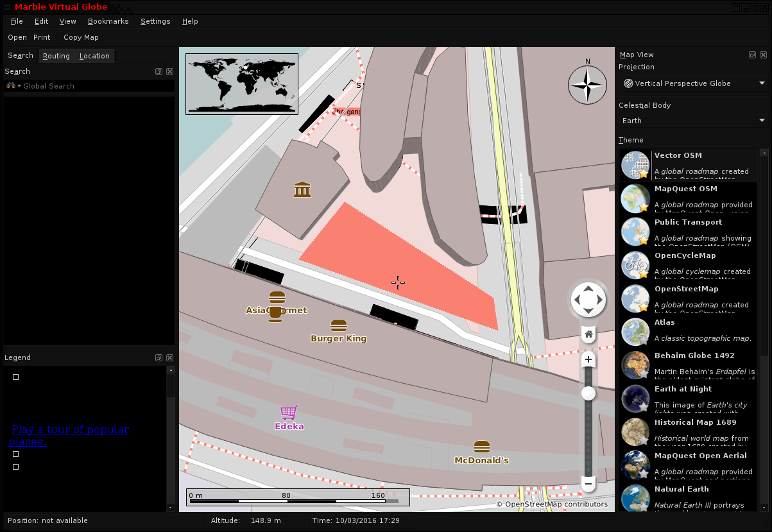
Task: Toggle Legend checkbox directly below tour link
Action: point(16,454)
